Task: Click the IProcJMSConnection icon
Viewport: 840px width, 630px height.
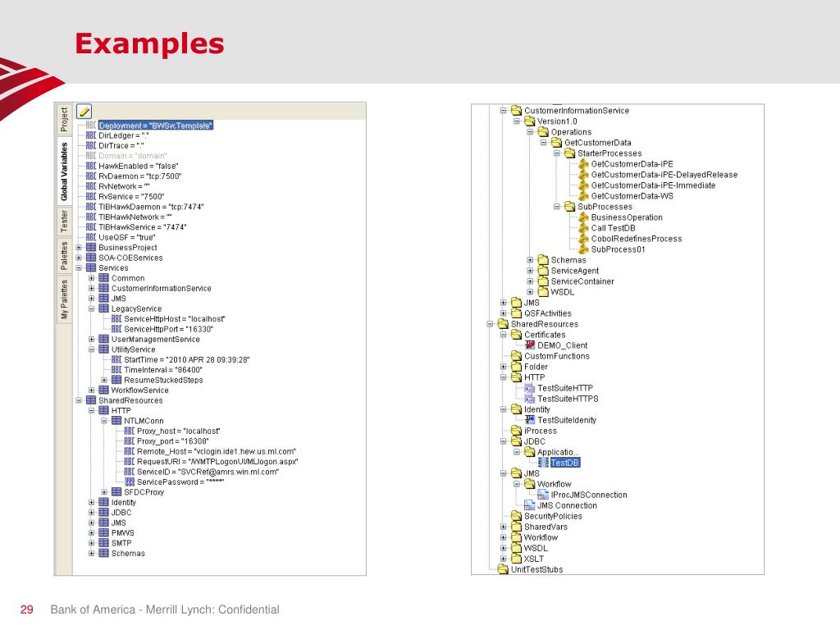Action: click(543, 495)
